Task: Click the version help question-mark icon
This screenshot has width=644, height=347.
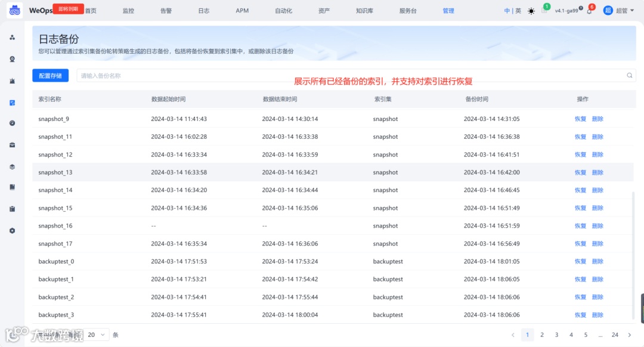Action: point(581,8)
